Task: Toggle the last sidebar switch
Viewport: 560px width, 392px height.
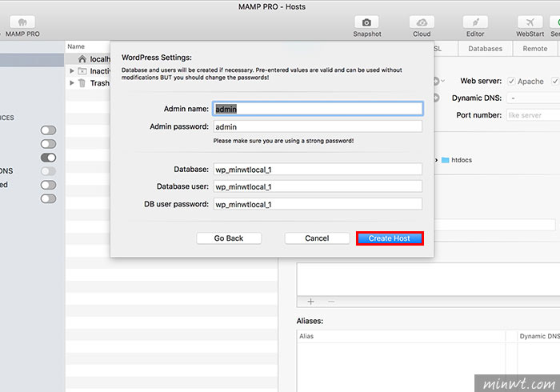Action: 48,198
